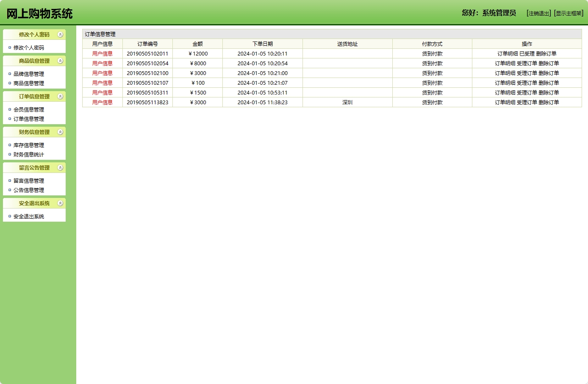The width and height of the screenshot is (588, 384).
Task: Select order number cell 20190505105311
Action: [x=147, y=93]
